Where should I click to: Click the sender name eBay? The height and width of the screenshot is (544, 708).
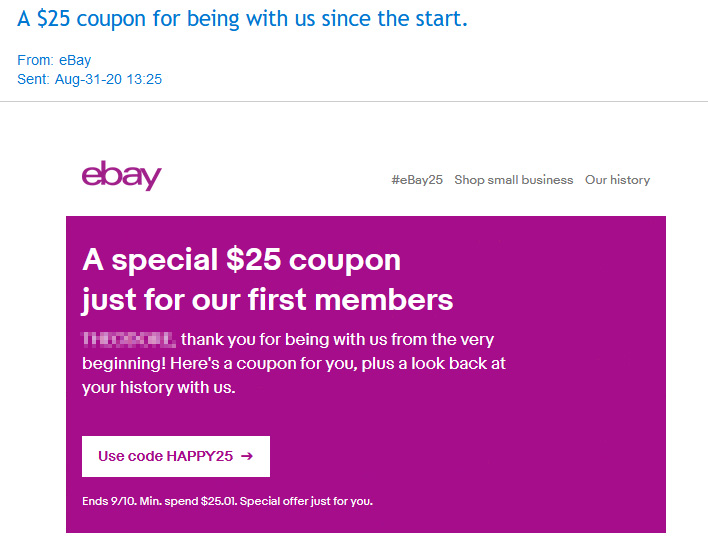click(75, 60)
